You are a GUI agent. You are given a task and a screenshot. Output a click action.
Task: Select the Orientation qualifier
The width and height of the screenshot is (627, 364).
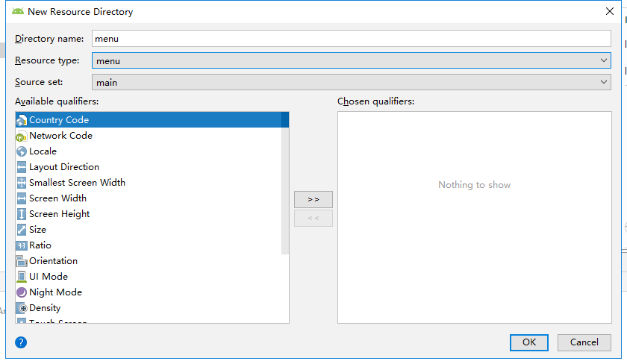pyautogui.click(x=149, y=261)
